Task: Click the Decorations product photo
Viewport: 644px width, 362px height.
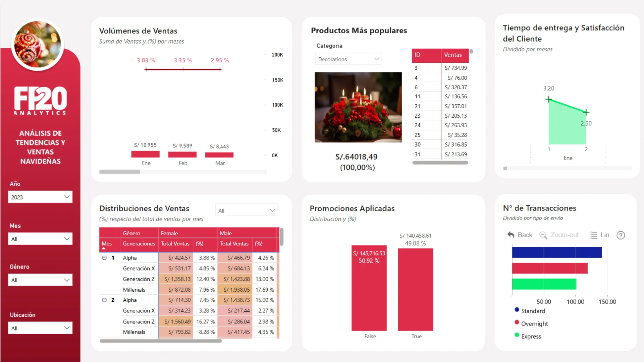Action: [x=358, y=107]
